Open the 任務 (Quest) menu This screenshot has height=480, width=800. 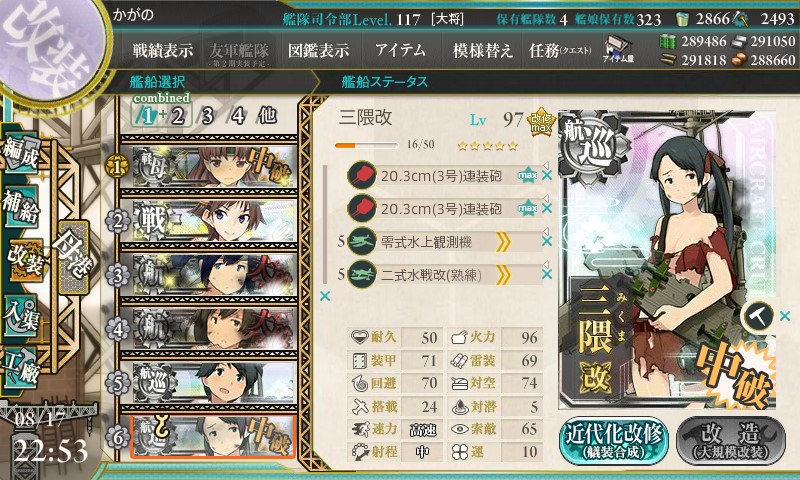[x=560, y=50]
